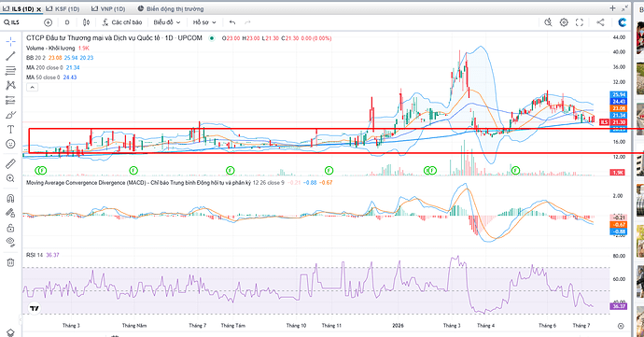Enter fullscreen mode for the chart
The width and height of the screenshot is (644, 337).
click(579, 22)
